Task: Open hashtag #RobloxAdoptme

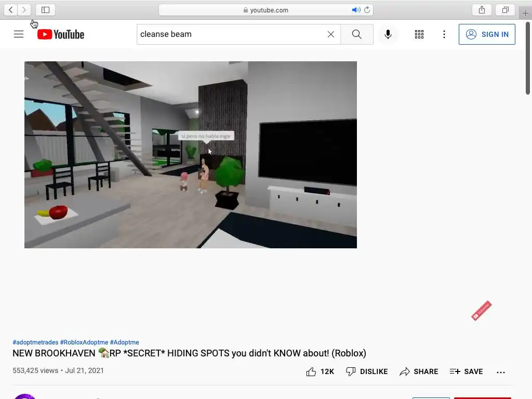Action: point(84,342)
